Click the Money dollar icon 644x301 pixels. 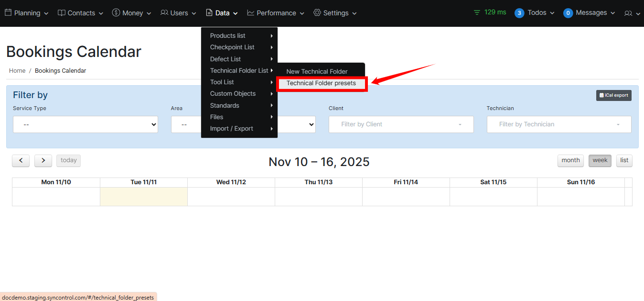[x=116, y=13]
